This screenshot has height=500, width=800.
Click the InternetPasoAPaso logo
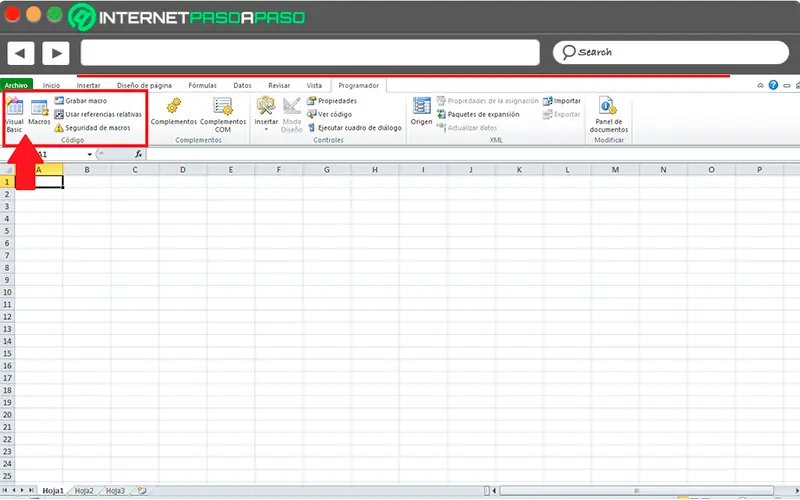pyautogui.click(x=187, y=17)
